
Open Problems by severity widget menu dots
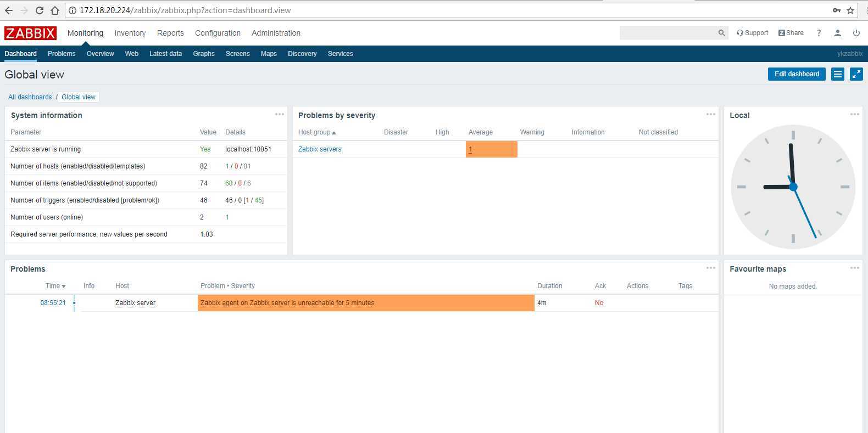[x=711, y=115]
